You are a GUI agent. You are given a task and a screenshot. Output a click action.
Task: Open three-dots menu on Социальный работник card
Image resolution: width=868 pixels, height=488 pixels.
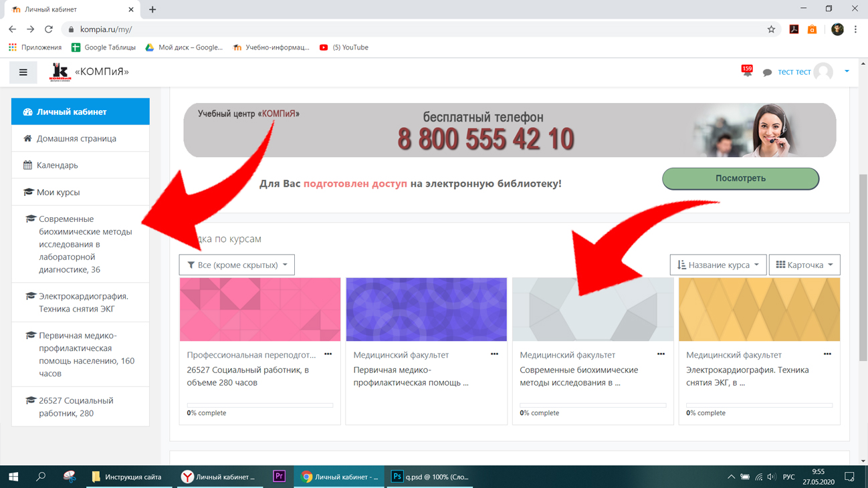click(x=328, y=354)
